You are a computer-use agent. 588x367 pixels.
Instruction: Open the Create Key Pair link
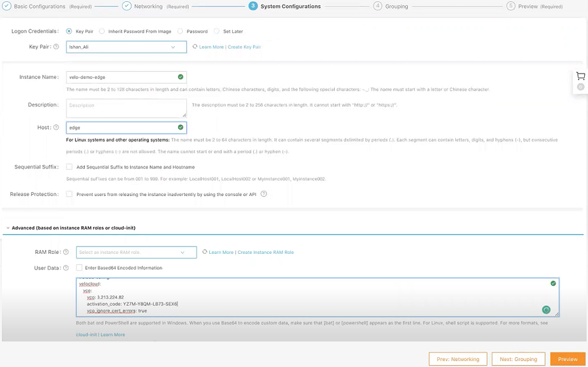pos(244,47)
